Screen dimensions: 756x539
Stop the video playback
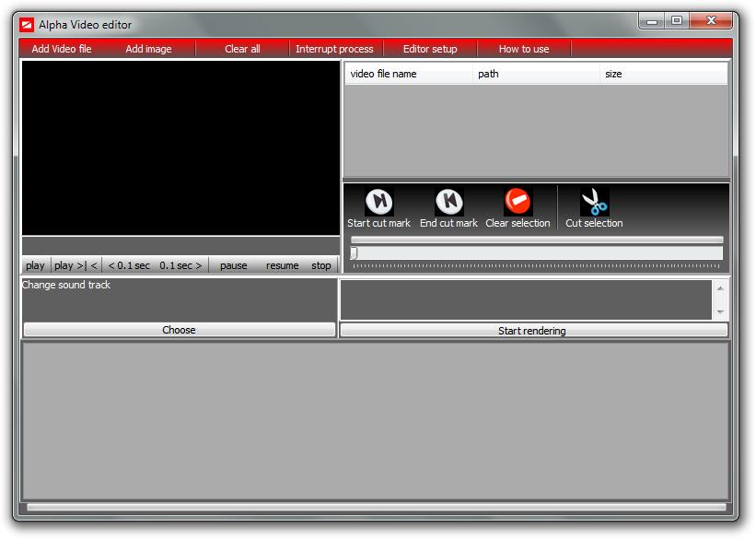(320, 265)
